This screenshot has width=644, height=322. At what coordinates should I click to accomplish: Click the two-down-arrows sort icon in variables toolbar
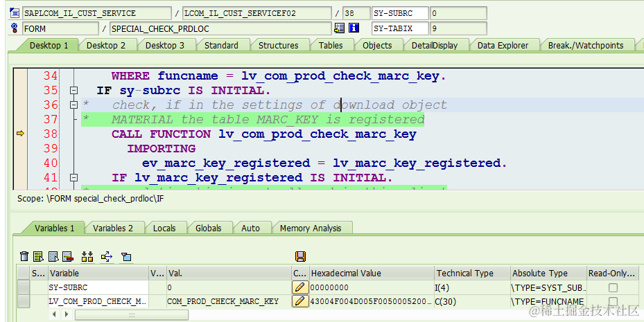[x=87, y=257]
